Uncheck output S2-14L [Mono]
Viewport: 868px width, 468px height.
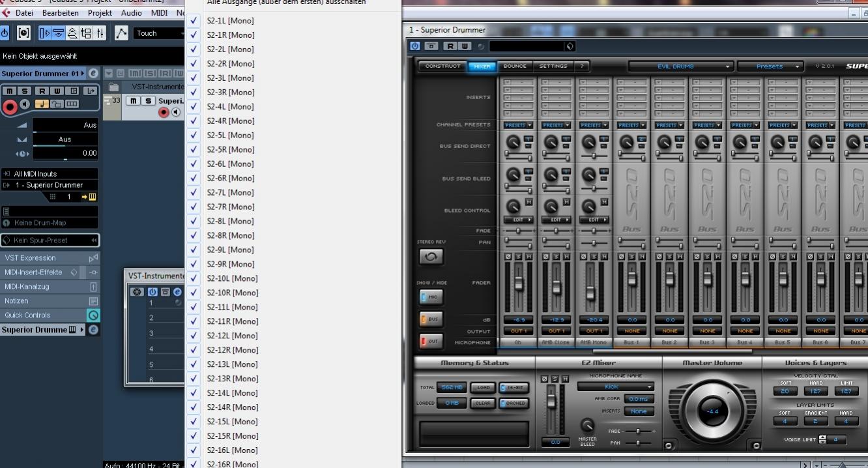coord(194,393)
